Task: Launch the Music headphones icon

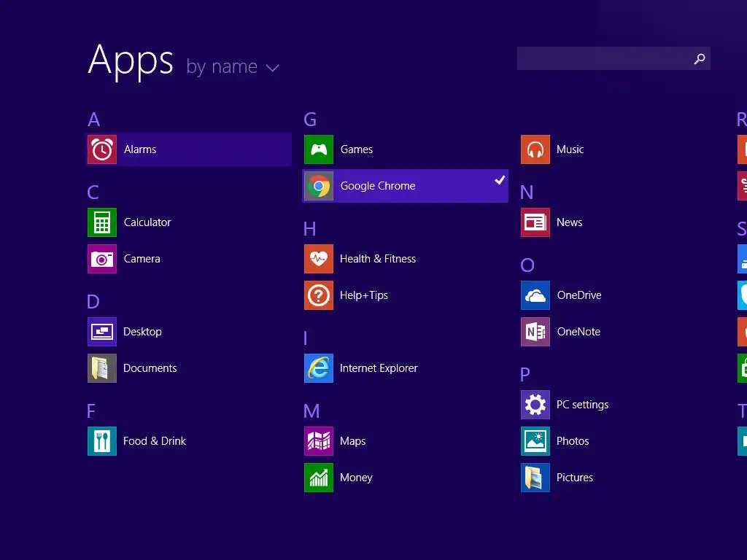Action: pos(535,149)
